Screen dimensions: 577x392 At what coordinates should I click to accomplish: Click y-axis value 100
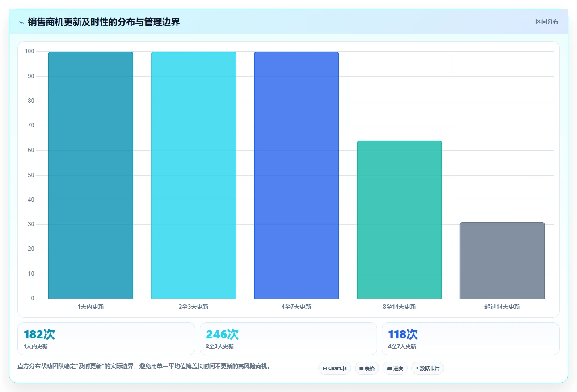point(29,51)
